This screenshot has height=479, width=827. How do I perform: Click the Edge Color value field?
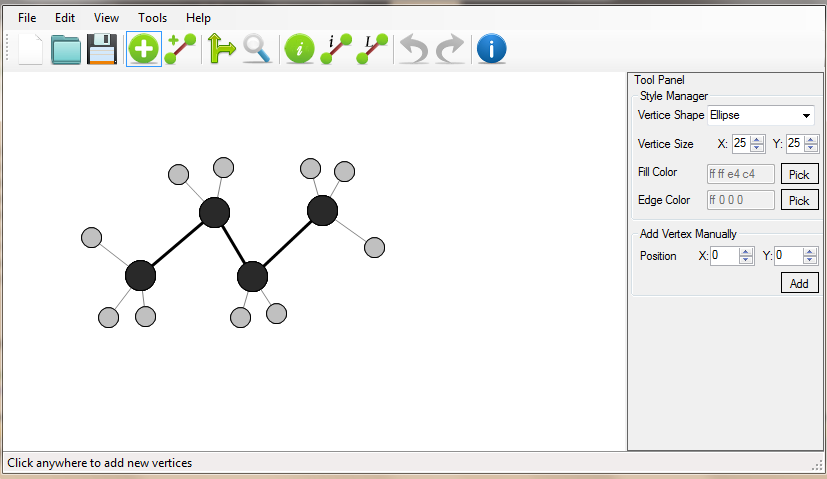pos(741,200)
